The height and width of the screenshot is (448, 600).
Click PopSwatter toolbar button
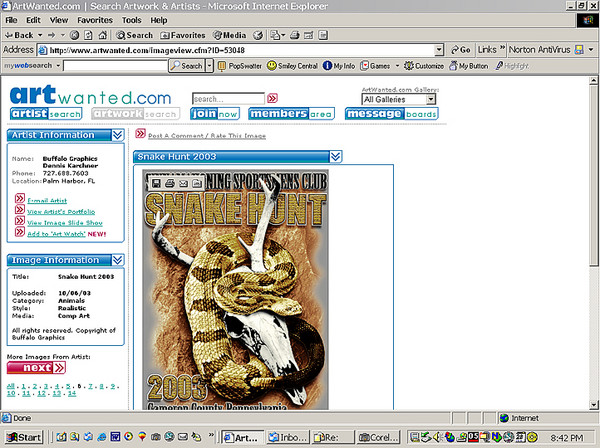pos(240,66)
